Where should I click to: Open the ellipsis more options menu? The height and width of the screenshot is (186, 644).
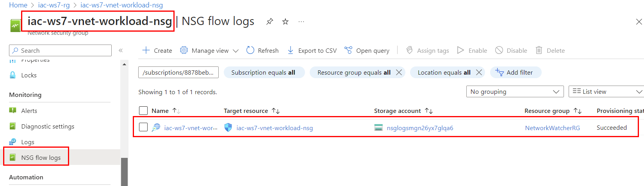coord(301,21)
